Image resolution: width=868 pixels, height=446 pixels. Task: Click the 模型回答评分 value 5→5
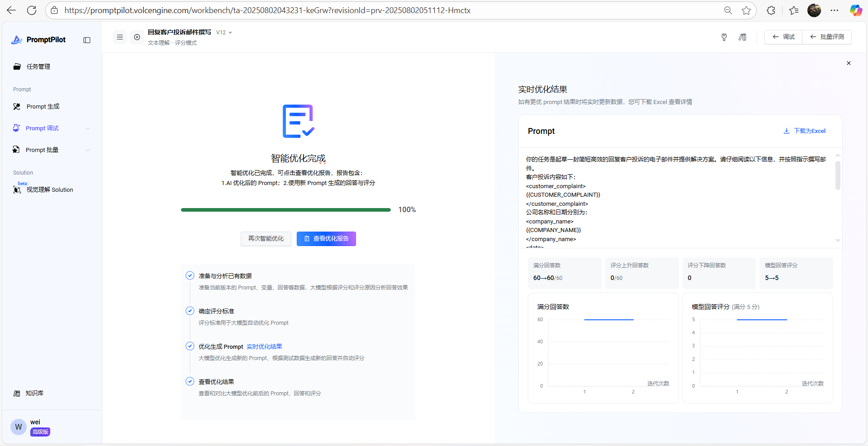(772, 278)
